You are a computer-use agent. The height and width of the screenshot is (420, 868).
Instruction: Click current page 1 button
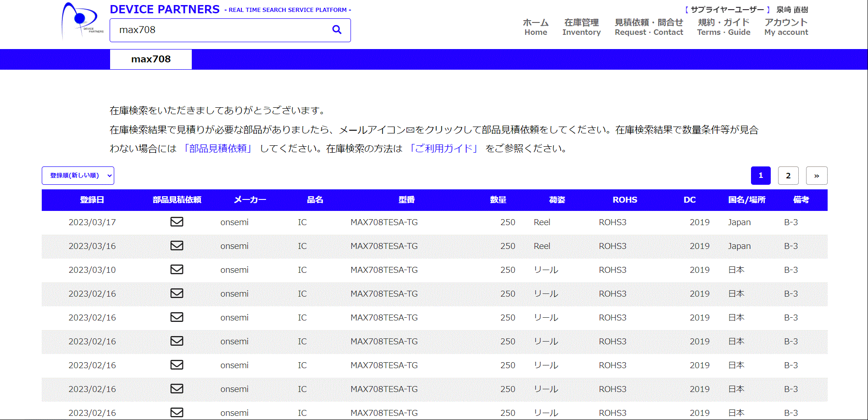pos(761,176)
